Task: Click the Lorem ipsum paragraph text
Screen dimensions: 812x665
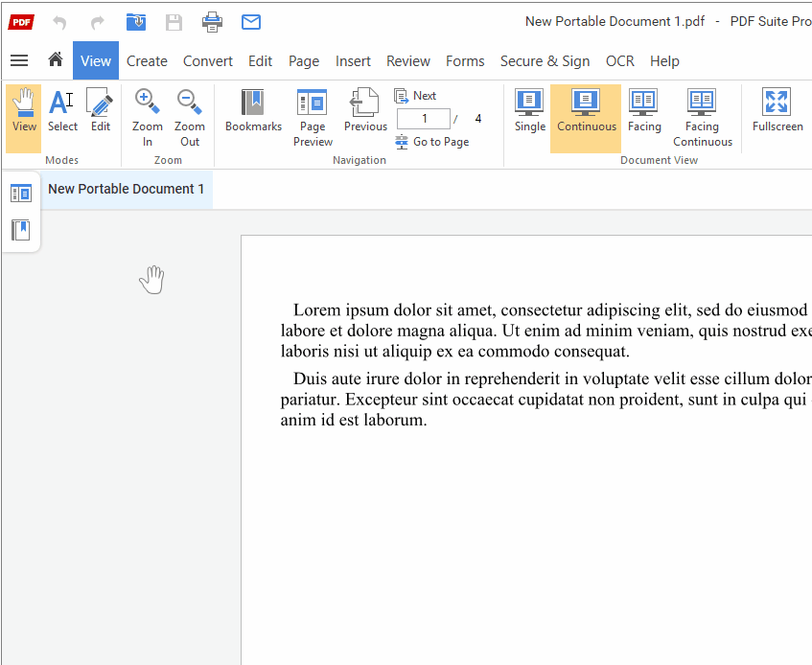Action: click(x=545, y=331)
